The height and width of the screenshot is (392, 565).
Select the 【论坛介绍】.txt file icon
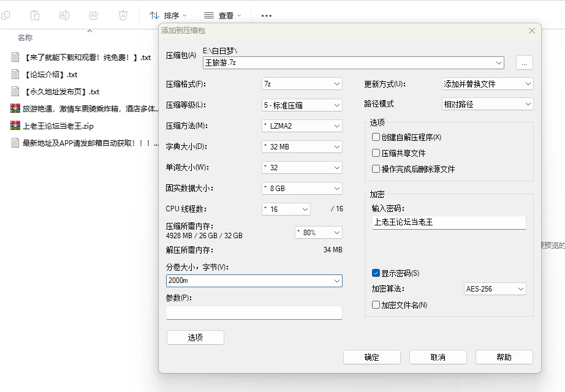(x=15, y=74)
